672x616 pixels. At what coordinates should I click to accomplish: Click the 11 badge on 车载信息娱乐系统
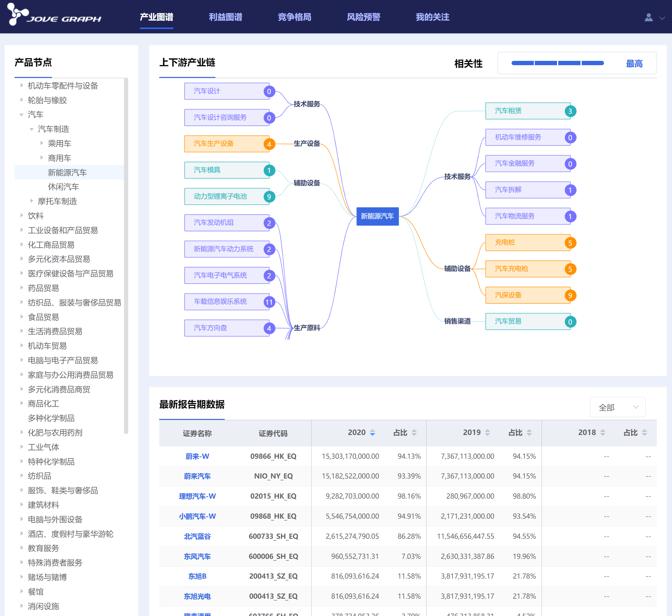point(269,302)
